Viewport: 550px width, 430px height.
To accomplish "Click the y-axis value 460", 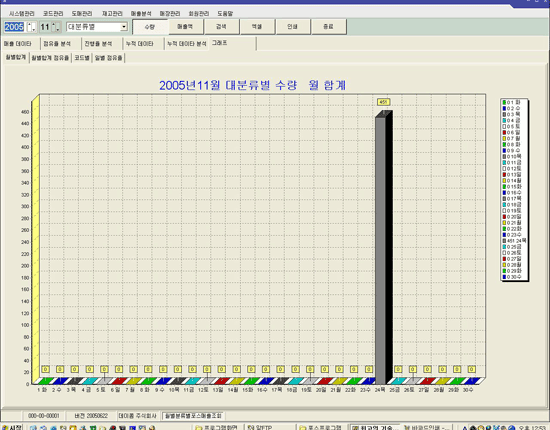I will pyautogui.click(x=25, y=112).
